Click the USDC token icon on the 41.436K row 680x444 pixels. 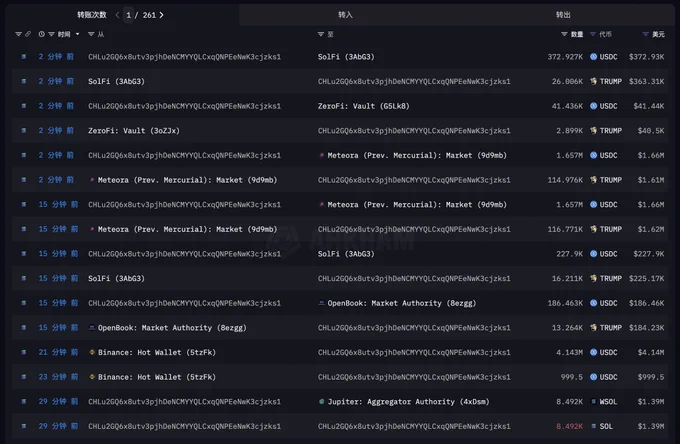click(594, 106)
